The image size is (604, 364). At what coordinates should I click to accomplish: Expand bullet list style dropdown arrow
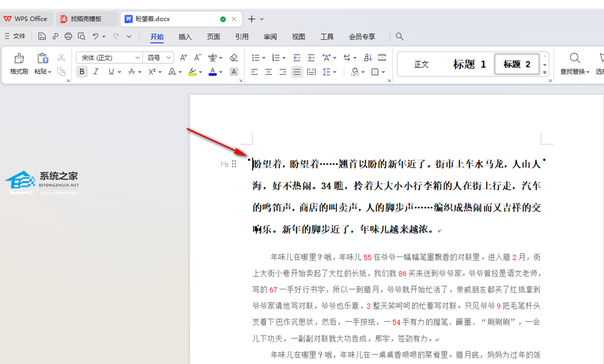[264, 58]
